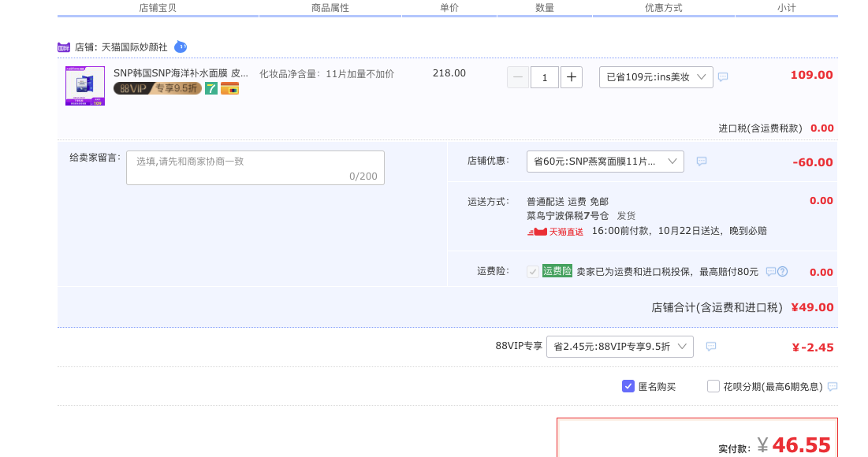Open the store name 天猫国际妙颜社
The width and height of the screenshot is (868, 457).
click(135, 47)
